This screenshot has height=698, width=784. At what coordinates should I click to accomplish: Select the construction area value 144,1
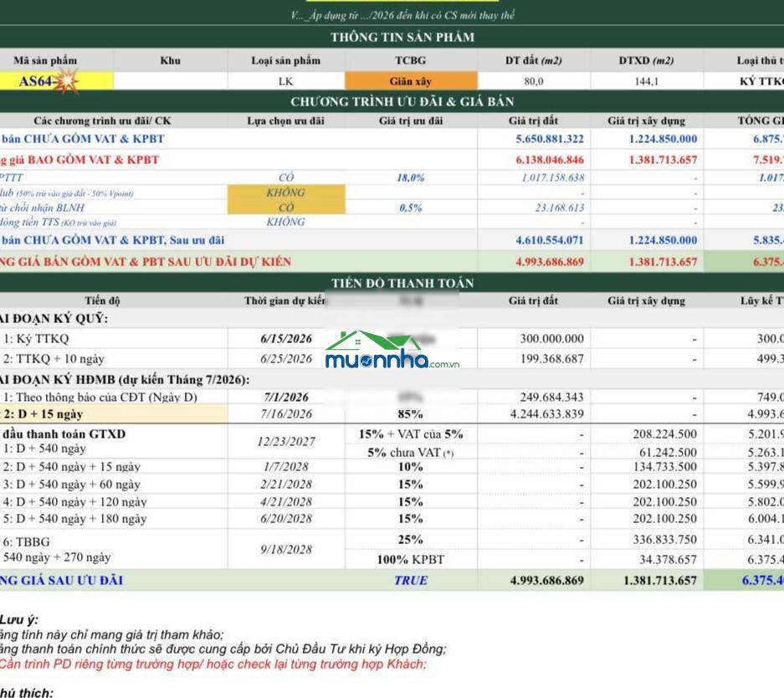(x=646, y=81)
